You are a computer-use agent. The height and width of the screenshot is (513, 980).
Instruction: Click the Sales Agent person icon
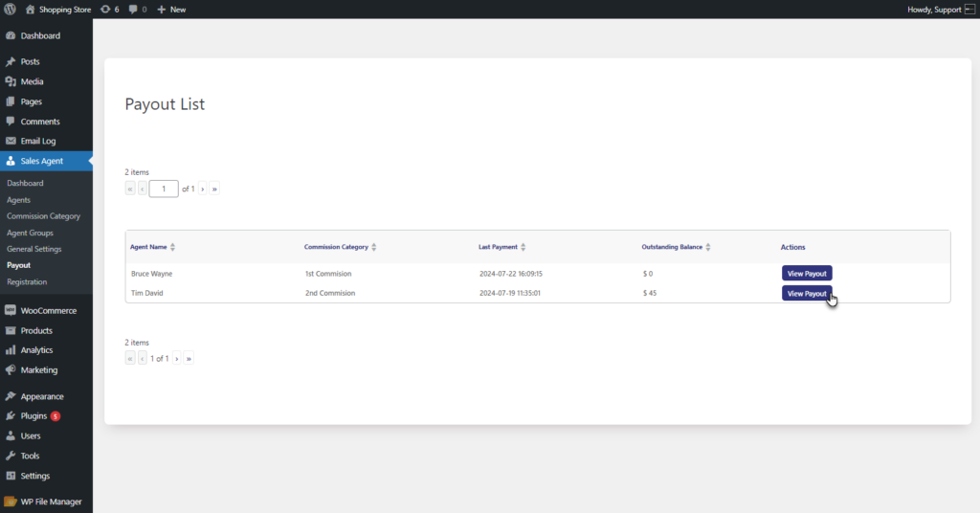pyautogui.click(x=11, y=161)
